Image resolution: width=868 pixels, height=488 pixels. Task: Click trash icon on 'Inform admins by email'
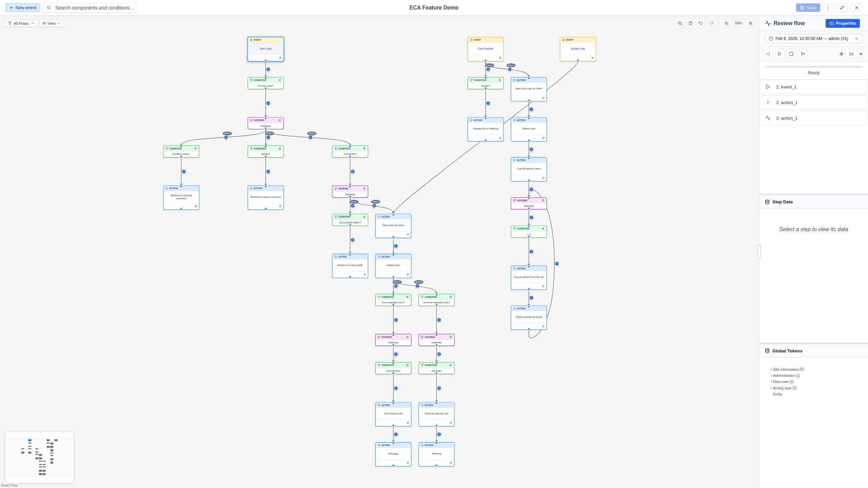(x=543, y=327)
